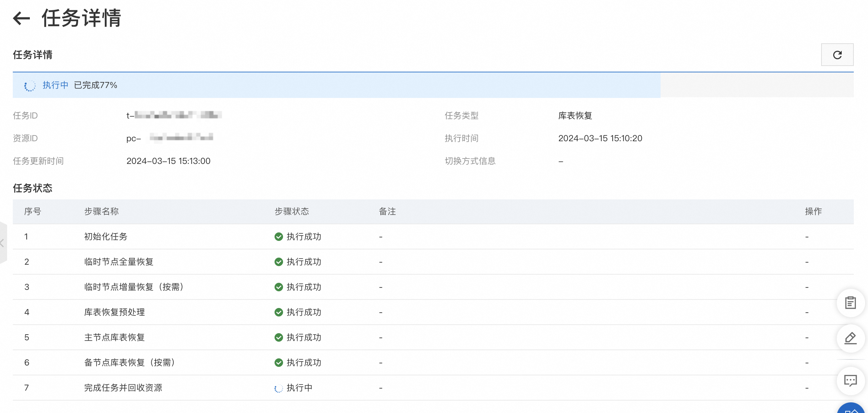Image resolution: width=868 pixels, height=413 pixels.
Task: Click the 执行中 status text in banner
Action: click(x=55, y=85)
